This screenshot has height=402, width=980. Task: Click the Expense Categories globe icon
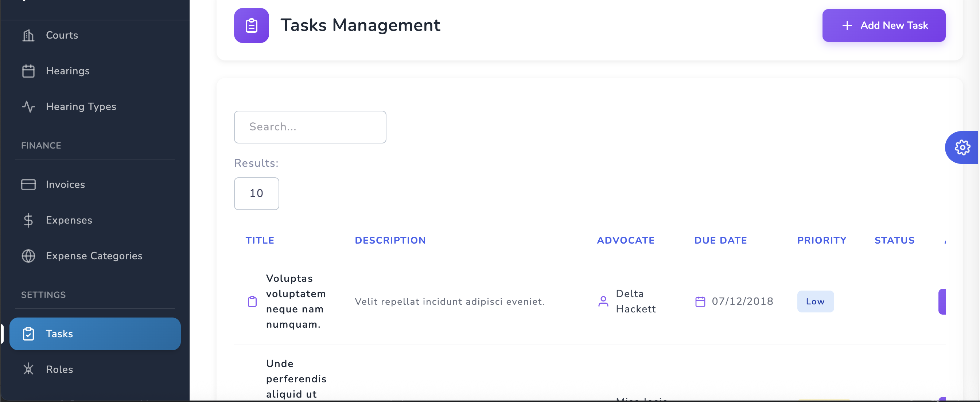(28, 256)
